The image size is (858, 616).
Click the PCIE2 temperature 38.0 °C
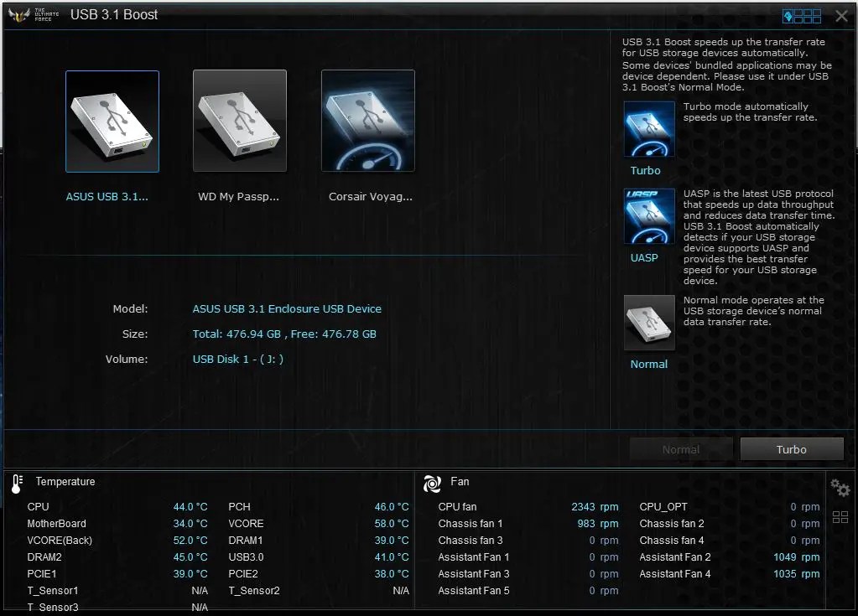tap(392, 574)
